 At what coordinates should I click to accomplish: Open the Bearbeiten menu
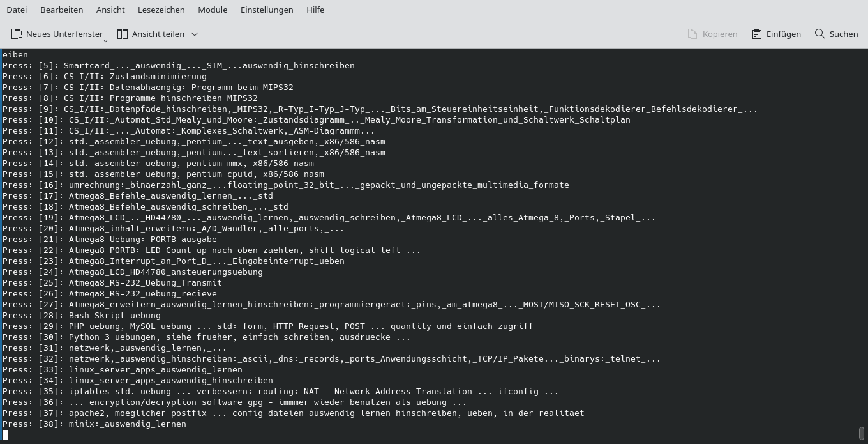point(61,10)
